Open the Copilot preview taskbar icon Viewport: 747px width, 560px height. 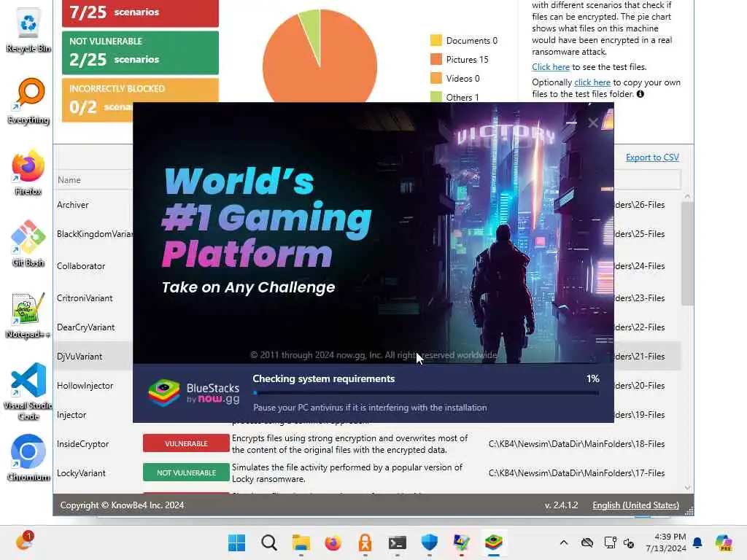pos(723,542)
